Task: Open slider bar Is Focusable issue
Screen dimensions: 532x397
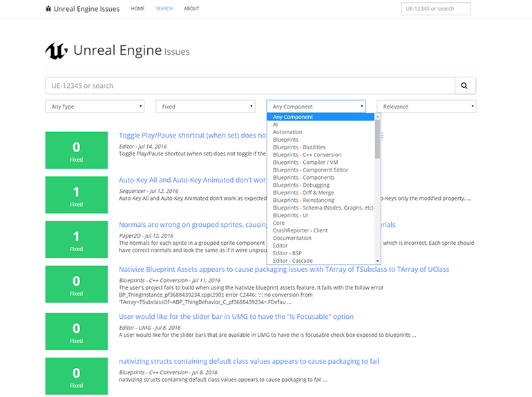Action: pos(236,317)
